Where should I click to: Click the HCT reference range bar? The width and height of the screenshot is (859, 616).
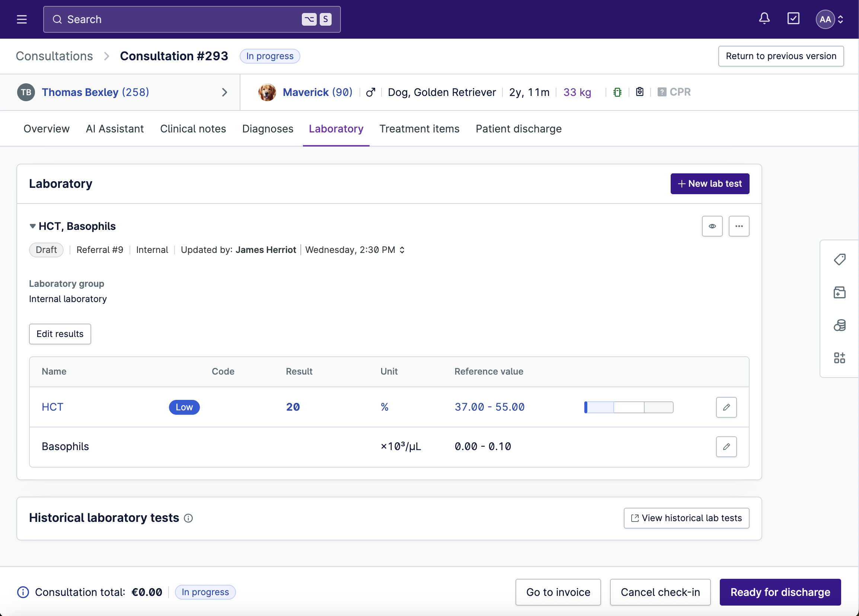(628, 407)
